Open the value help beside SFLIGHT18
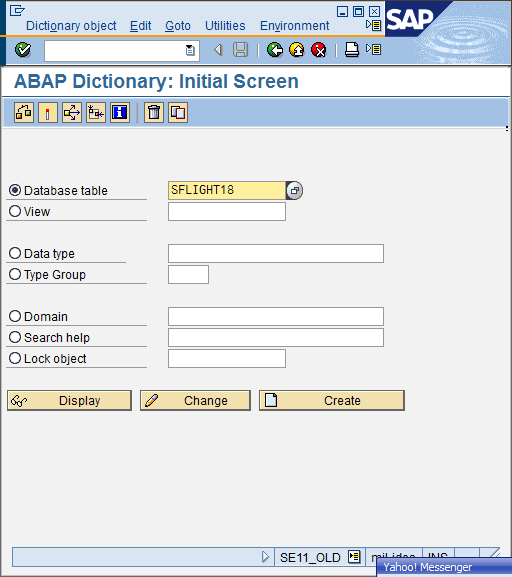Image resolution: width=512 pixels, height=577 pixels. pyautogui.click(x=294, y=191)
